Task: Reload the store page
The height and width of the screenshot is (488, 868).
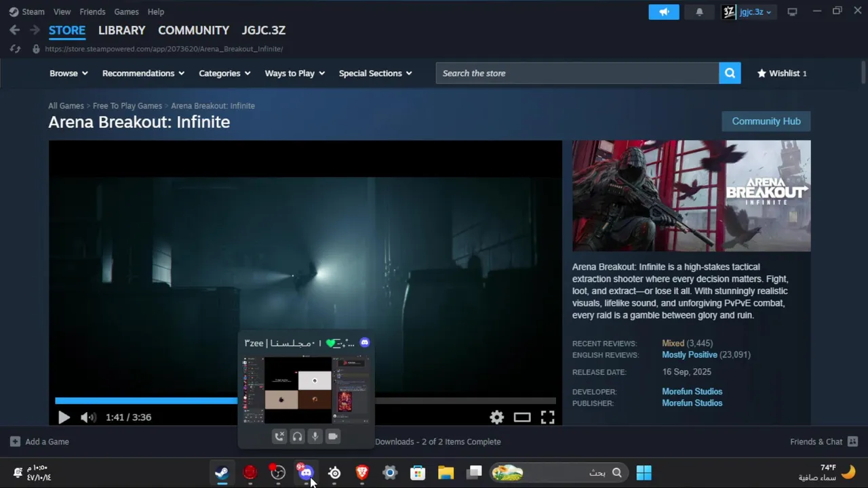Action: coord(15,49)
